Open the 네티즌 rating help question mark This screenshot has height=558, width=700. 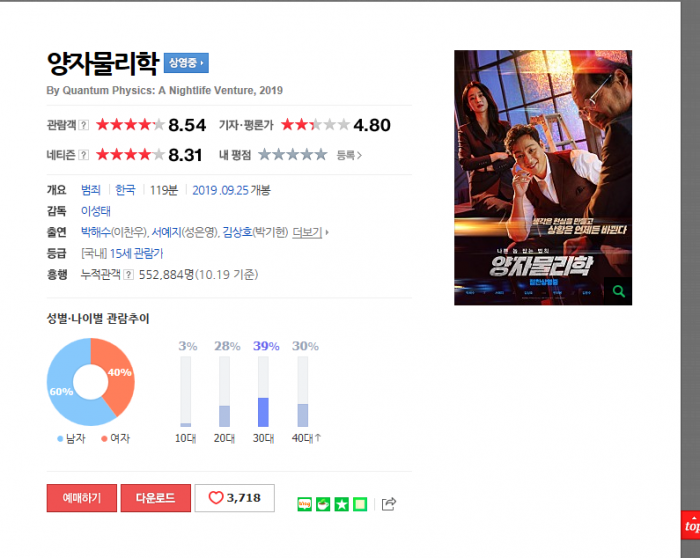click(x=83, y=155)
